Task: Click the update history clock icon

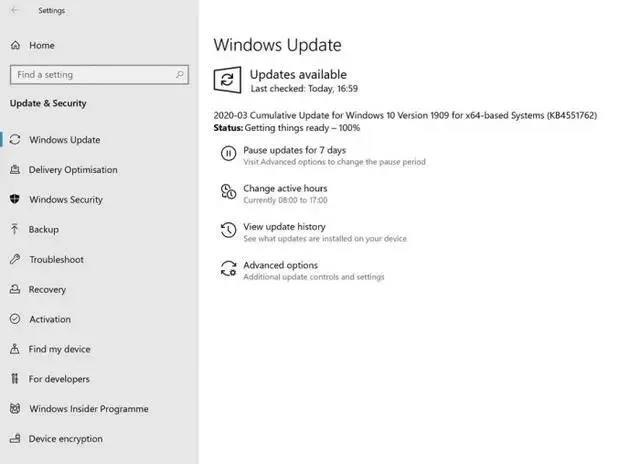Action: pos(229,230)
